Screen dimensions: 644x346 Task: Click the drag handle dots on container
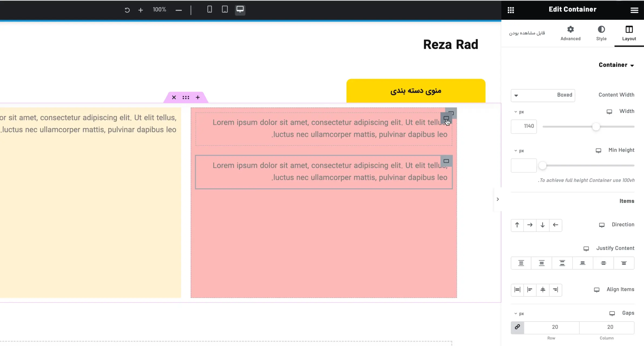point(186,98)
